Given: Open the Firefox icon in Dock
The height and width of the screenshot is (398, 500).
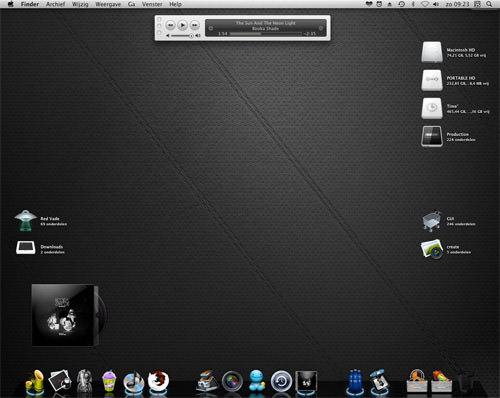Looking at the screenshot, I should pos(158,380).
